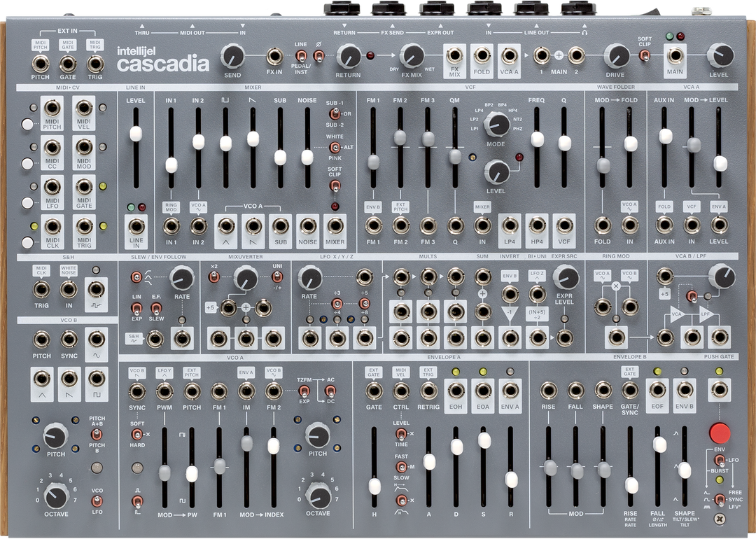Click the VCO A INDEX slider cap
Screen dimensions: 756x539
[x=274, y=446]
